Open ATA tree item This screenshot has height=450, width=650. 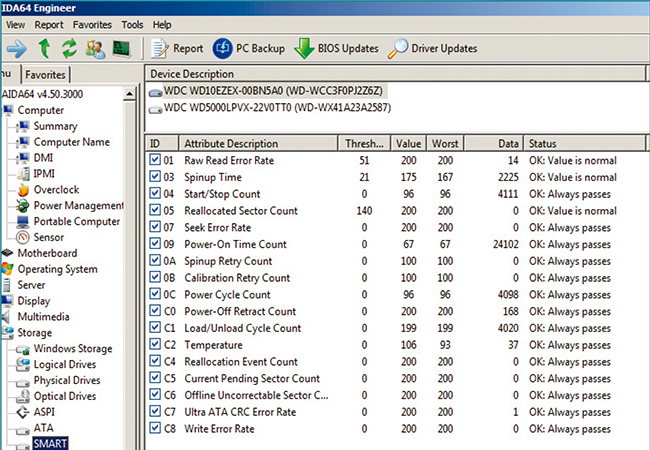point(44,428)
